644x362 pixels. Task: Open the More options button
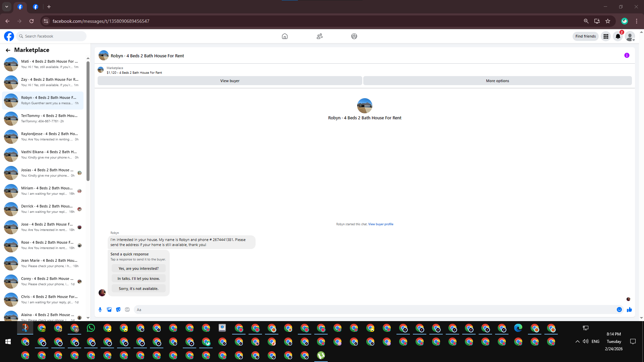coord(497,81)
